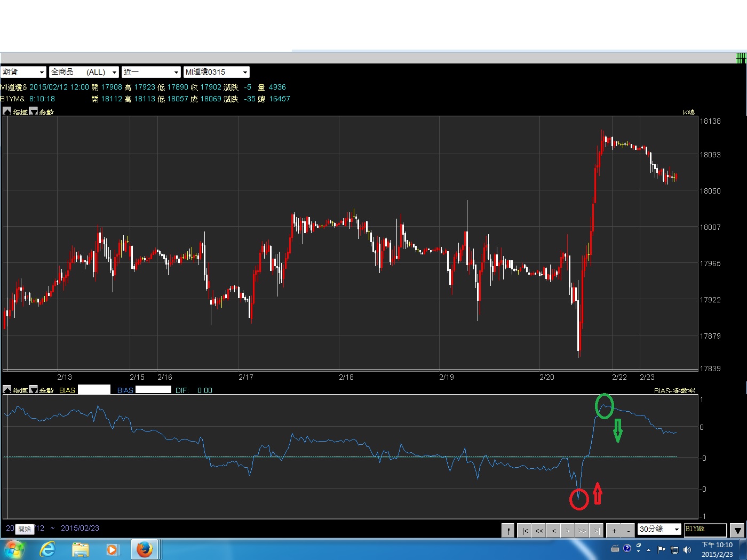This screenshot has width=747, height=560.
Task: Click the up-triangle indicator icon above K-line chart
Action: point(7,111)
